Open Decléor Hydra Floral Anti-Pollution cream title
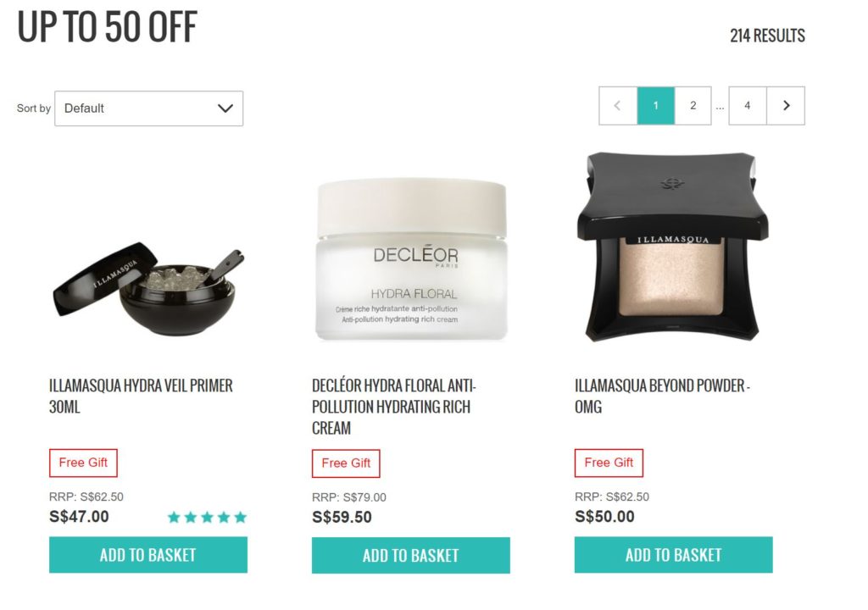The width and height of the screenshot is (868, 610). click(x=393, y=407)
